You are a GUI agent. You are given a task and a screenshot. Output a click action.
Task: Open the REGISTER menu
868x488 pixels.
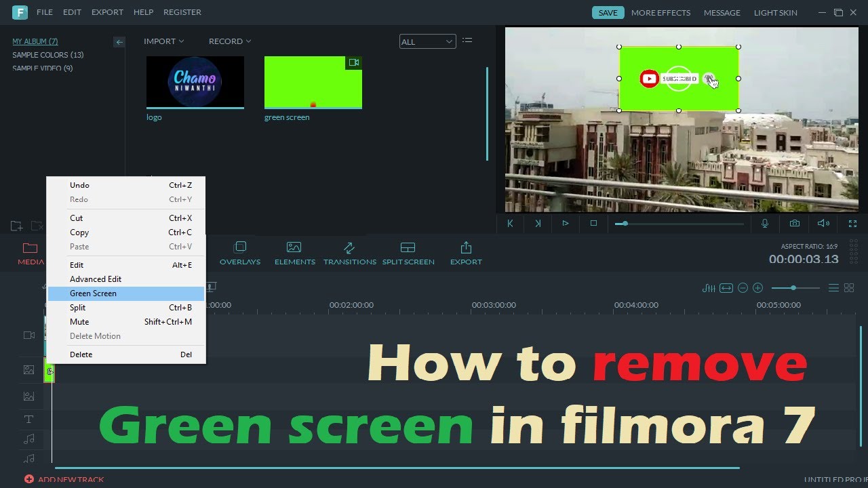[x=182, y=12]
